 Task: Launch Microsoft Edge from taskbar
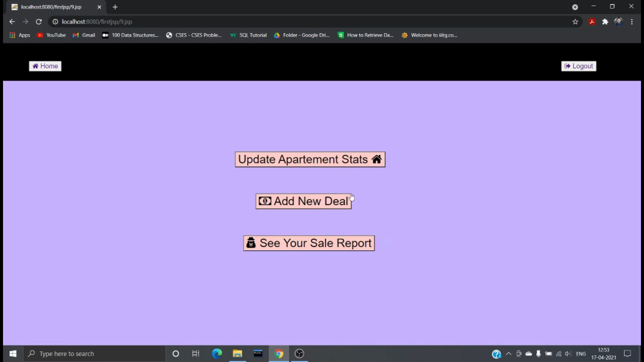[x=217, y=354]
